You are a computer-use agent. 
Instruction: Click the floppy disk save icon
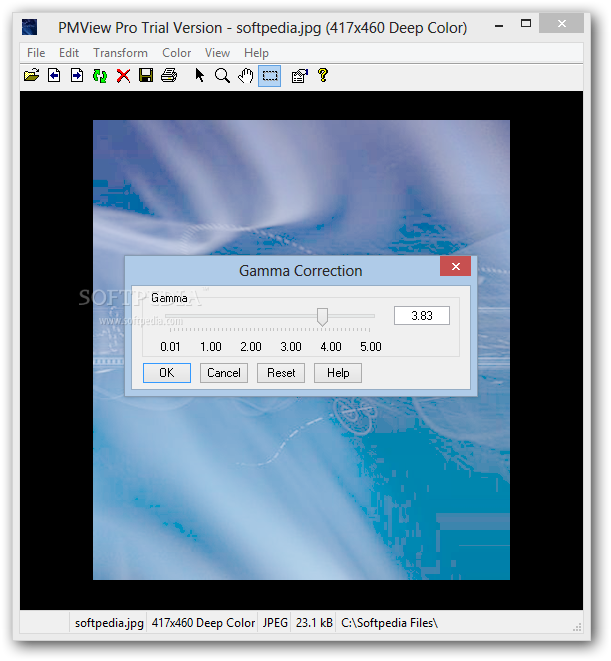click(146, 76)
